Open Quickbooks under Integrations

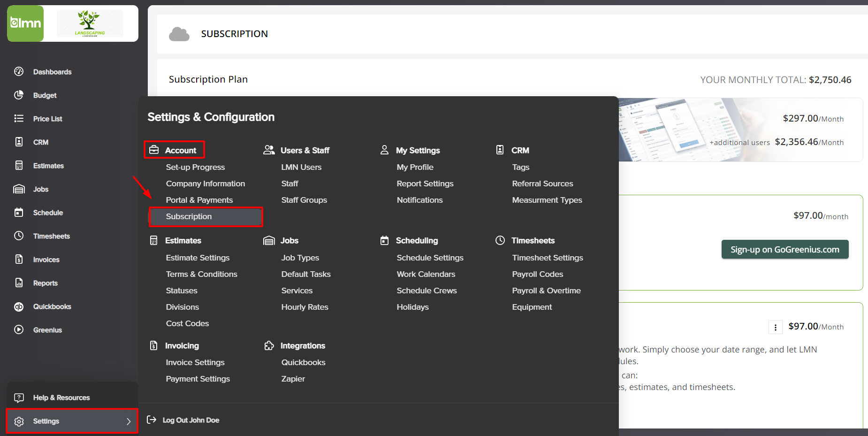[303, 362]
